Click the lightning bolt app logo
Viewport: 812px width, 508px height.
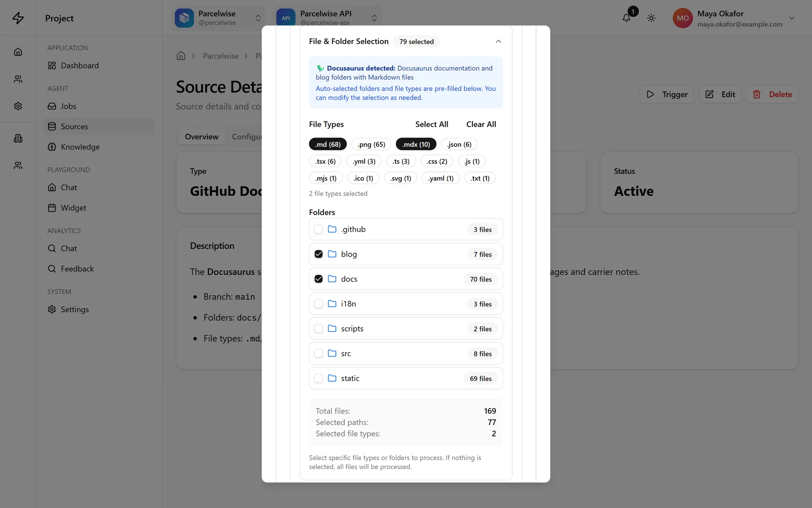point(18,18)
